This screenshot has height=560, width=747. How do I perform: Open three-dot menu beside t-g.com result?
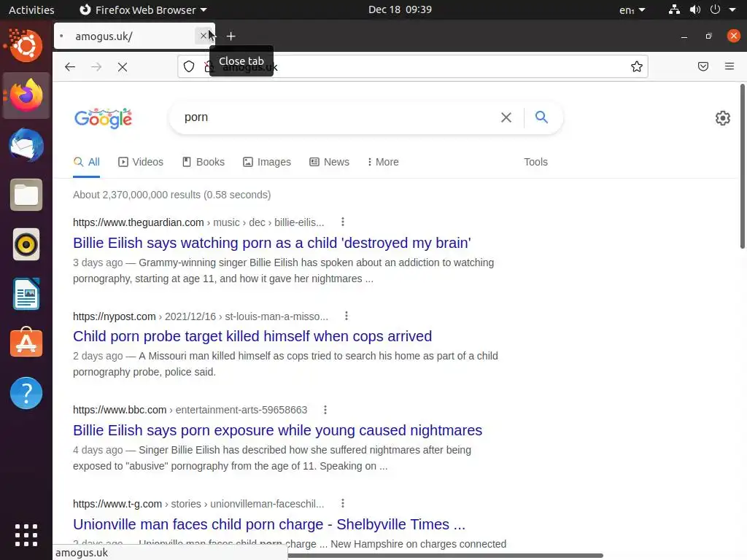tap(343, 503)
